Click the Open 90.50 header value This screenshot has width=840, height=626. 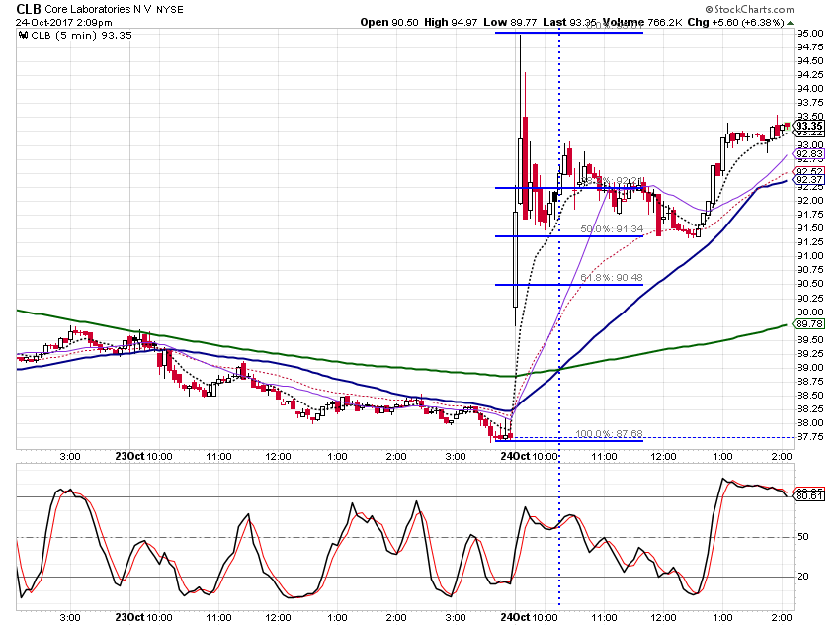tap(389, 22)
